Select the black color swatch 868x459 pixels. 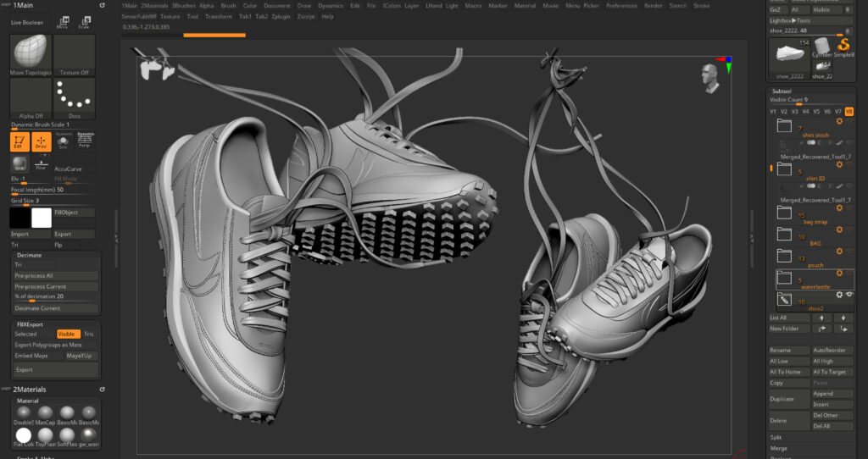(19, 218)
